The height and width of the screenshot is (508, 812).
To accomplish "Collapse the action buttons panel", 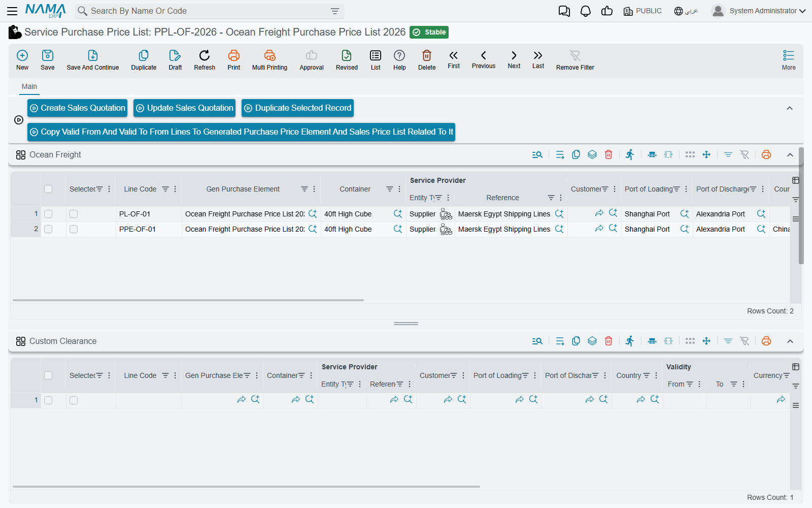I will 790,108.
